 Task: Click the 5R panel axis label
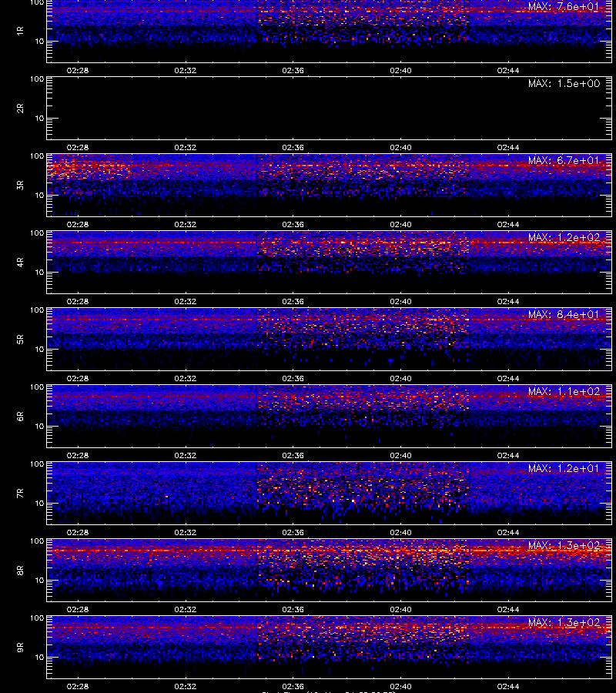tap(20, 339)
